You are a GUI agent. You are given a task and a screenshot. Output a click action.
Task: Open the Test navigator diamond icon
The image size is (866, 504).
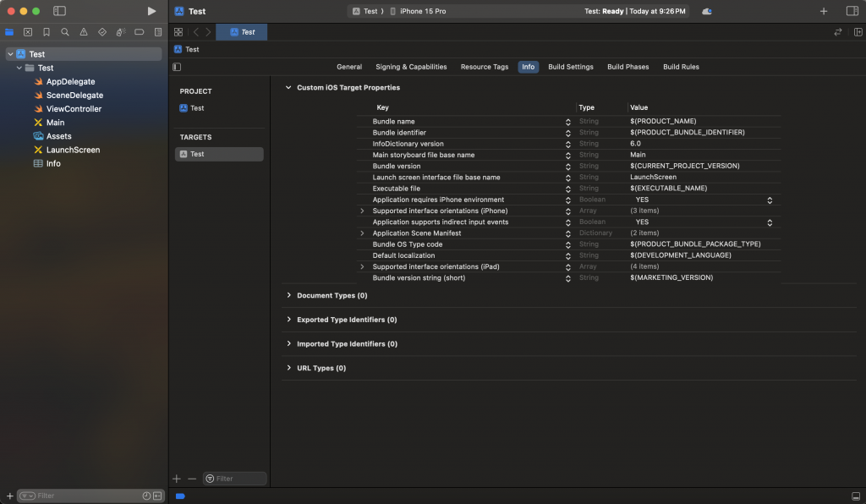click(102, 32)
